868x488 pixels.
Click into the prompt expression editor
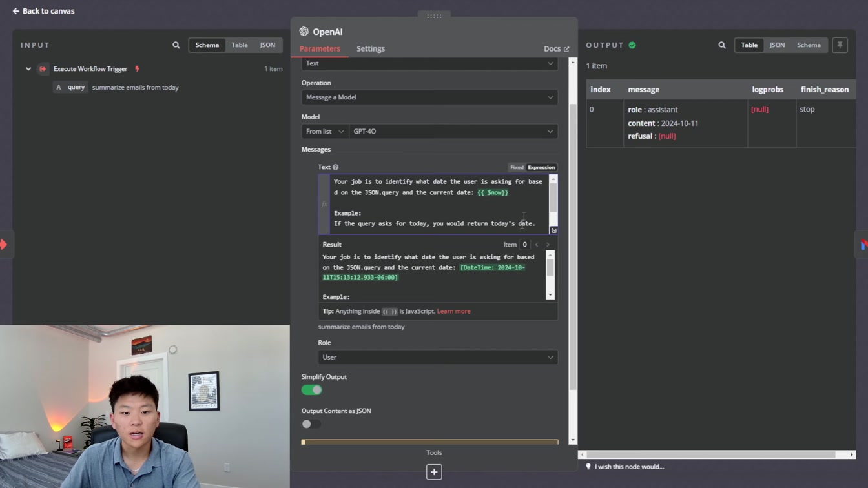pos(439,204)
